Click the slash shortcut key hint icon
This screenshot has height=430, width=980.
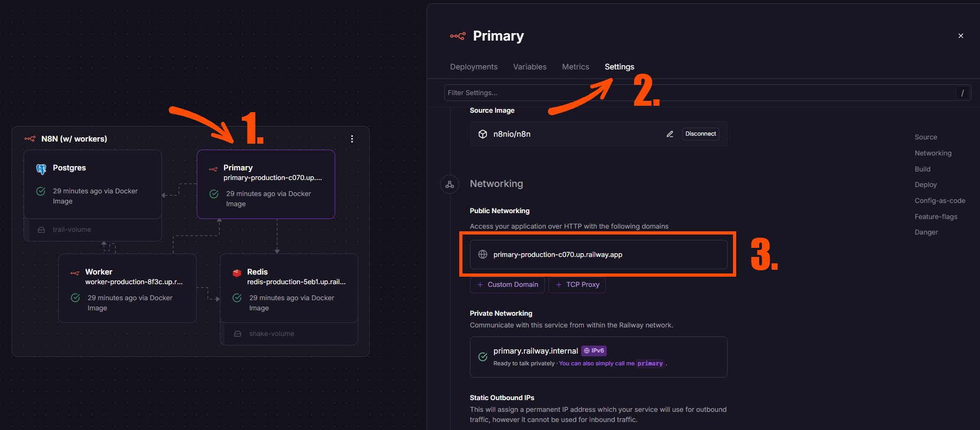pos(962,93)
